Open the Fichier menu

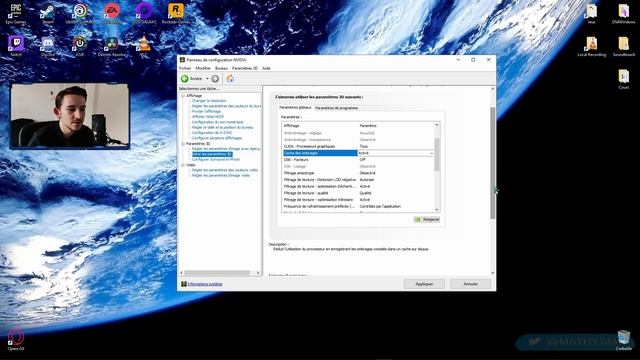tap(185, 68)
